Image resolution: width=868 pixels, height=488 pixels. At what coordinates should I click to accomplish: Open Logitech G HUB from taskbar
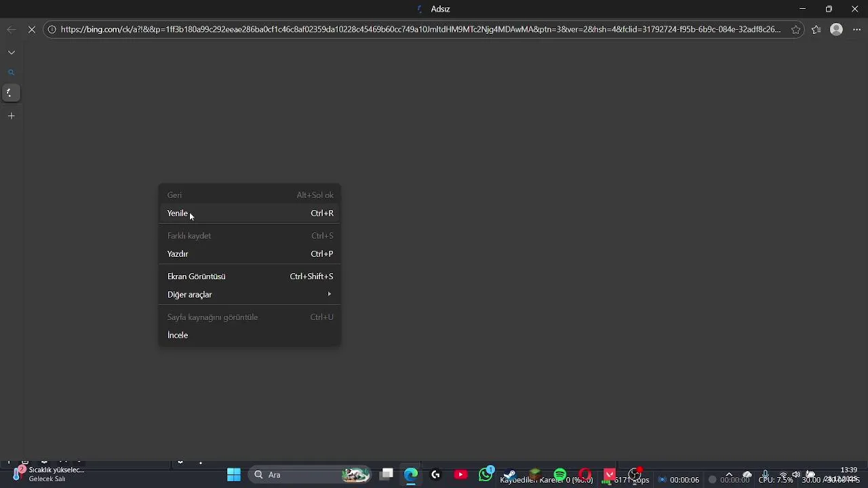435,474
